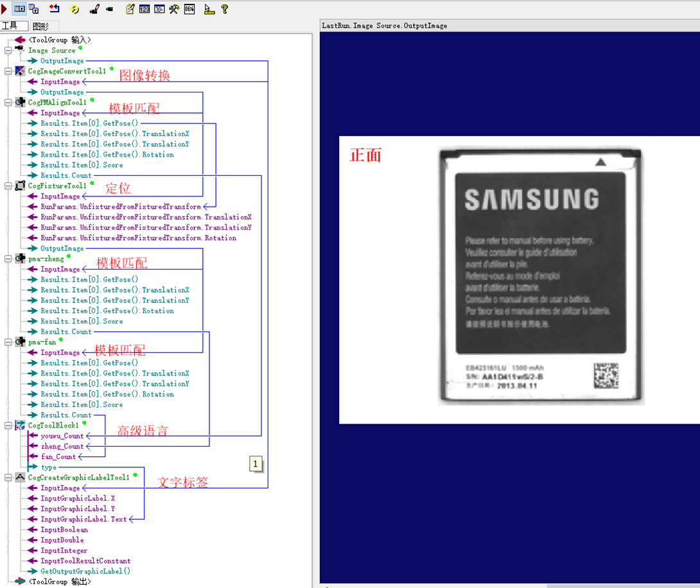Select the Image Source tool label

pos(52,51)
